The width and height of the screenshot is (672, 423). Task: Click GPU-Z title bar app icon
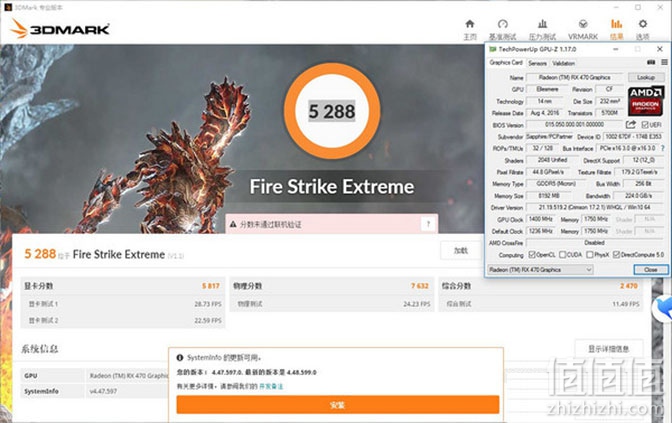click(493, 49)
